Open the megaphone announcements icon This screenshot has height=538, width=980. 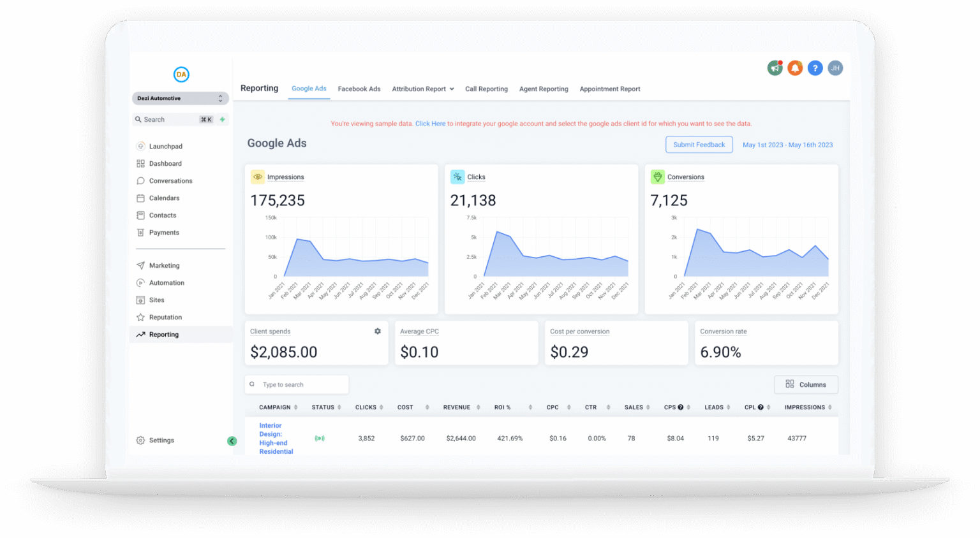pos(775,68)
